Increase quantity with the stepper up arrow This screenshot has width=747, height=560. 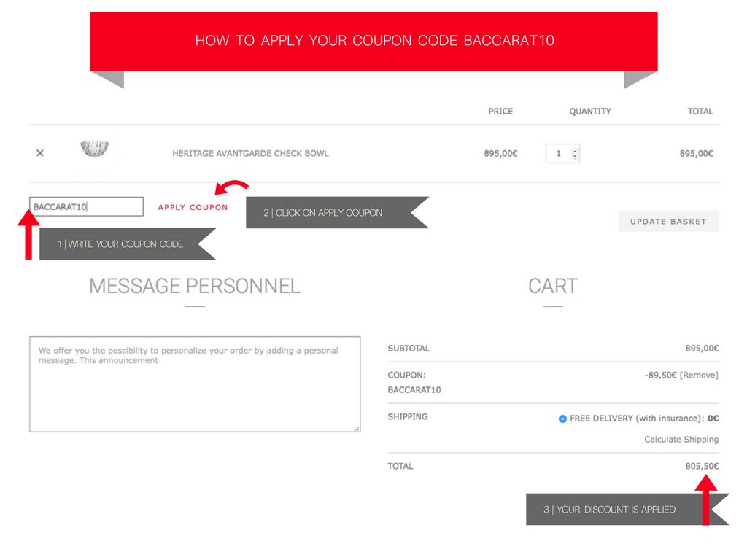click(575, 150)
